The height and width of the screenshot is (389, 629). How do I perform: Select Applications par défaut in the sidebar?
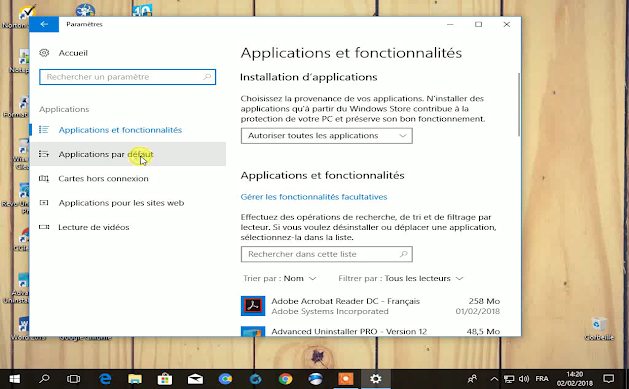128,154
